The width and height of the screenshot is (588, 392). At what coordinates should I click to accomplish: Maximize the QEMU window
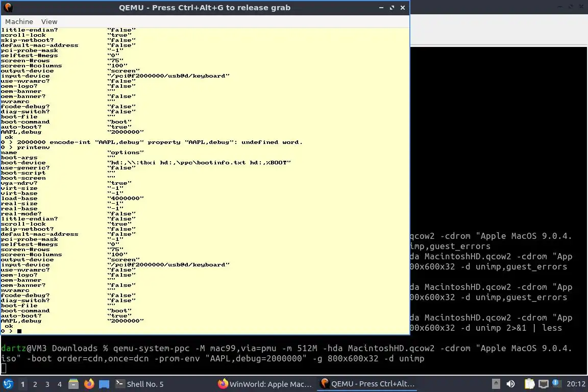(x=392, y=8)
